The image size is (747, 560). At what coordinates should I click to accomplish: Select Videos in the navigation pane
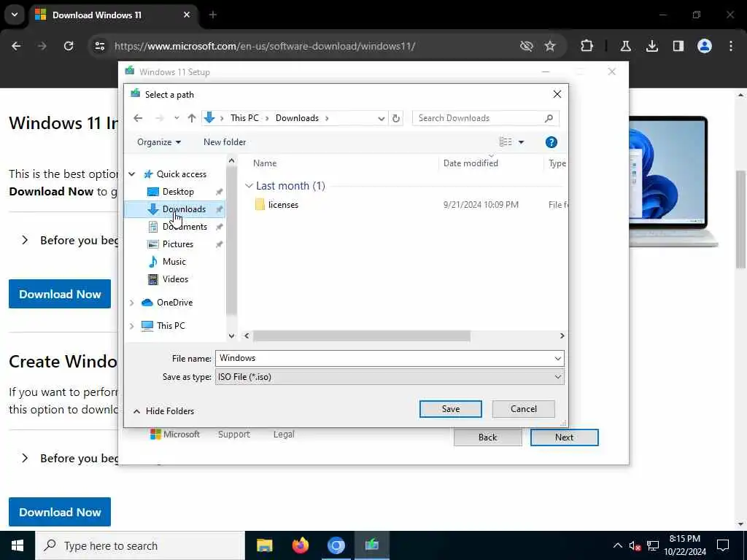point(175,279)
